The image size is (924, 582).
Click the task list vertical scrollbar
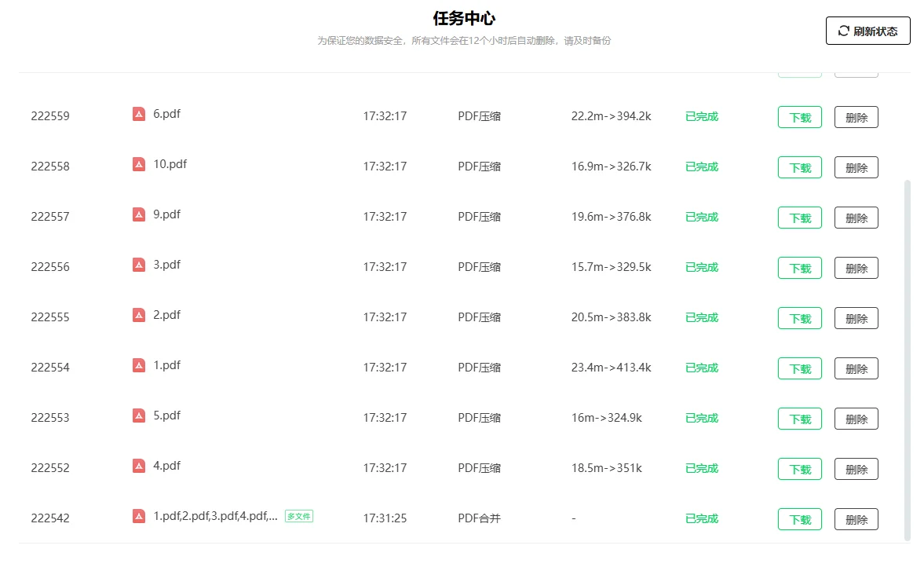coord(908,360)
